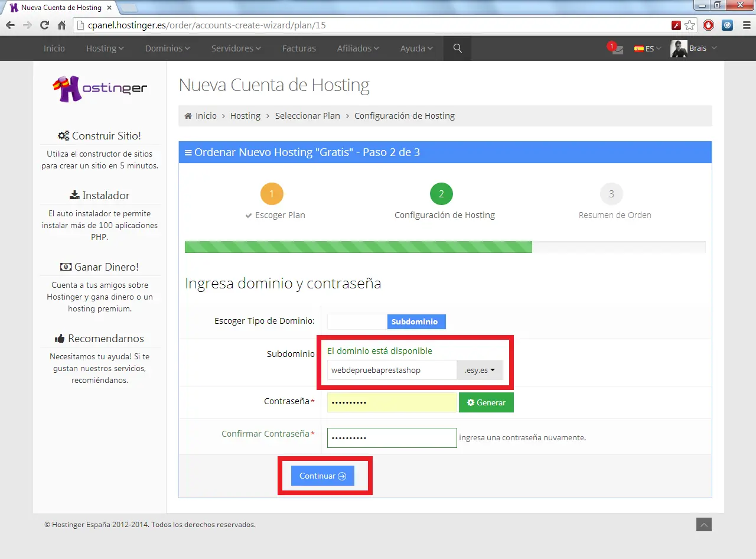Click the browser back arrow

click(10, 25)
